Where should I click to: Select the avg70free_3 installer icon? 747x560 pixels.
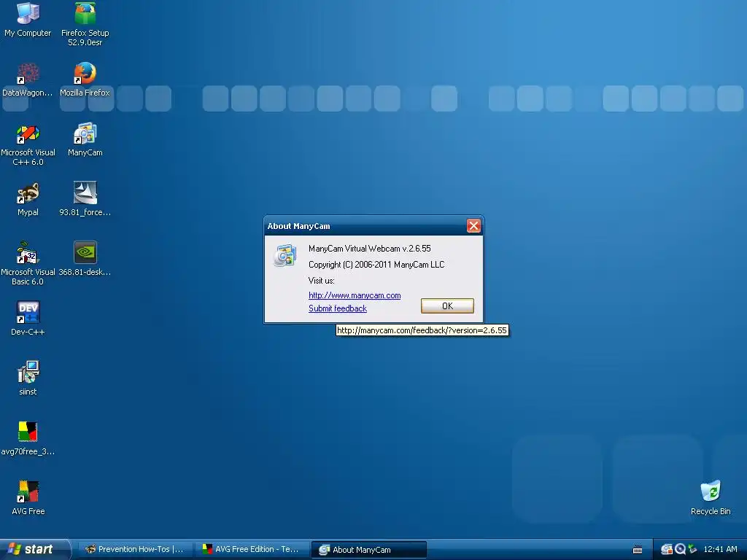(x=28, y=438)
